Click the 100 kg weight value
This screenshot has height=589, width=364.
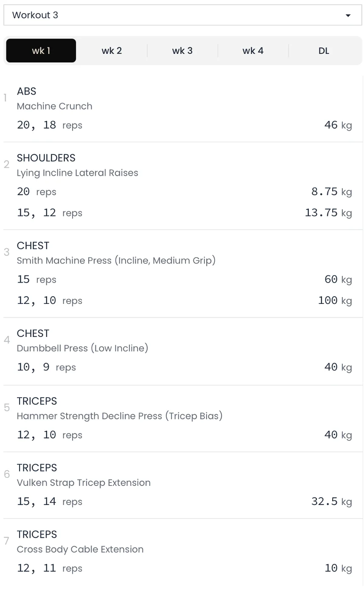[x=335, y=301]
